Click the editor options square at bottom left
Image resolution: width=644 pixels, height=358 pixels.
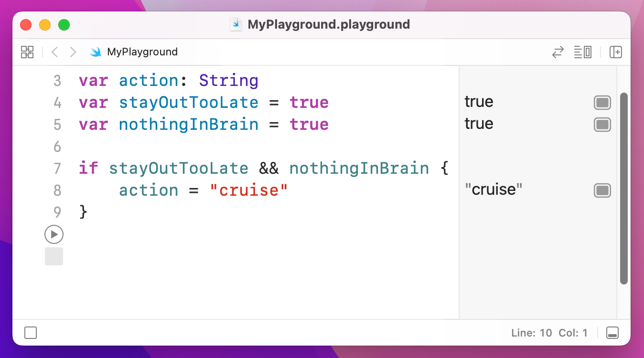coord(30,333)
